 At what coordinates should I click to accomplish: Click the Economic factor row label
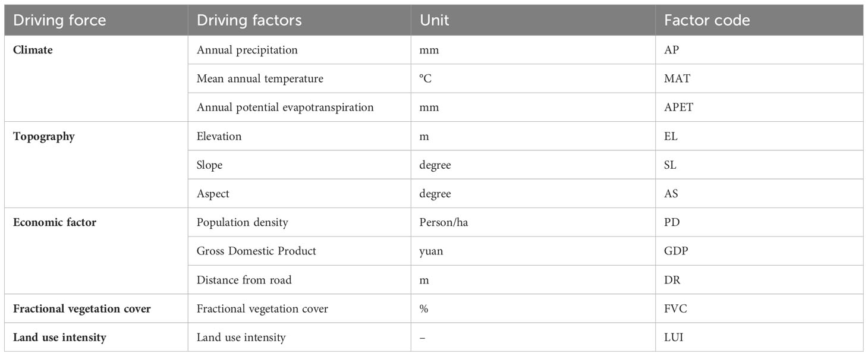[55, 222]
